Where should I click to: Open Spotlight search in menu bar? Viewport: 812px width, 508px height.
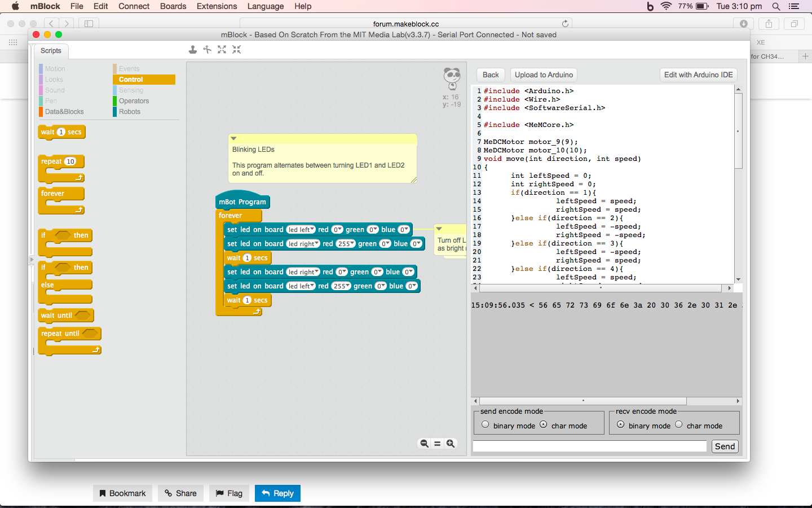click(776, 6)
